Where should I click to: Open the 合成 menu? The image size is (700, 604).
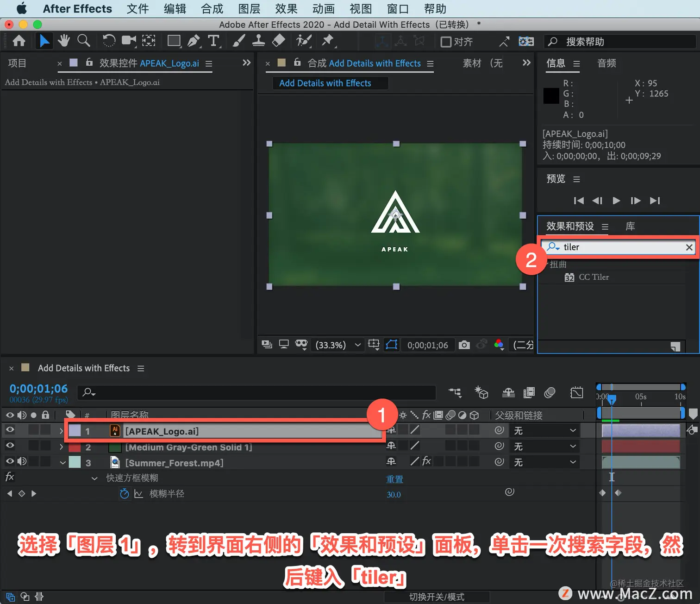click(x=212, y=9)
